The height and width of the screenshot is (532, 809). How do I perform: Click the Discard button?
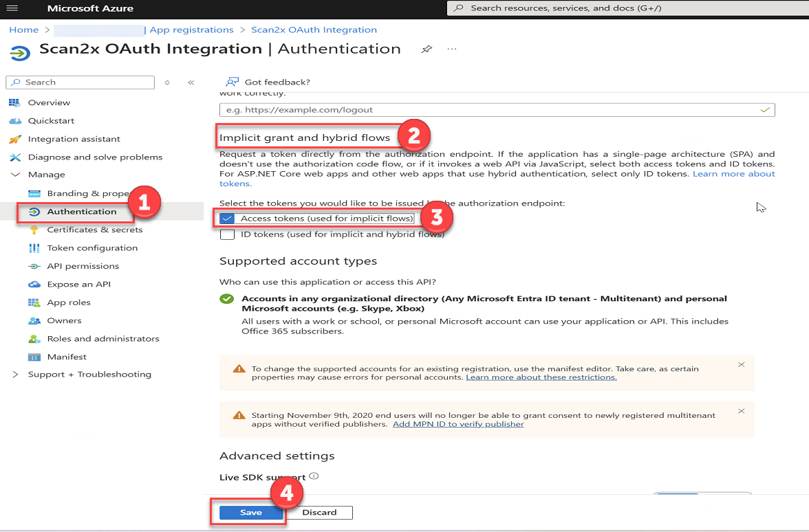coord(320,513)
